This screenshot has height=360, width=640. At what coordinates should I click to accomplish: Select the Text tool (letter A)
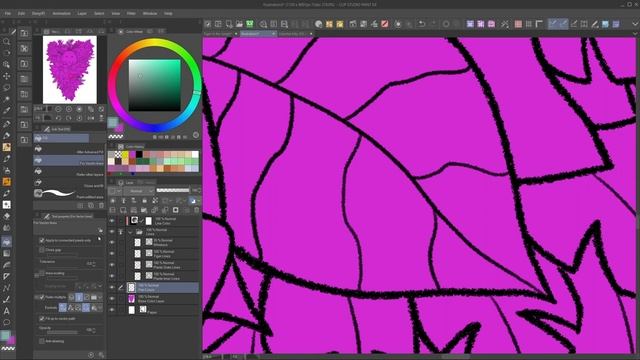tap(7, 311)
